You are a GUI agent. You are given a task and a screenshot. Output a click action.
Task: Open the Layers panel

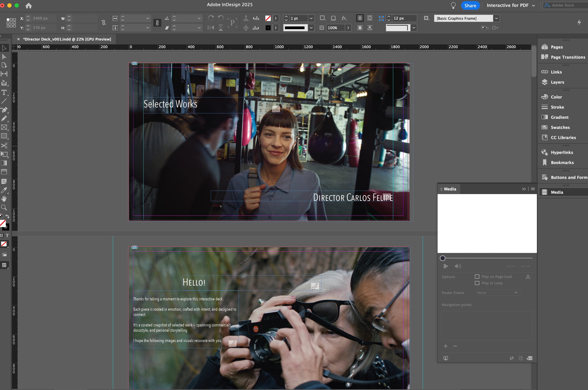(557, 82)
